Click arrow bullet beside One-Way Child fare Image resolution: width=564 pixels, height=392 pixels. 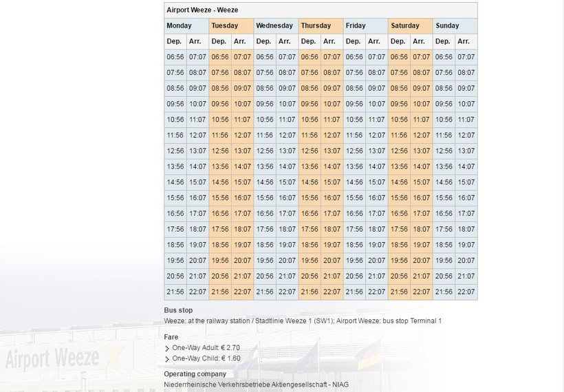167,358
